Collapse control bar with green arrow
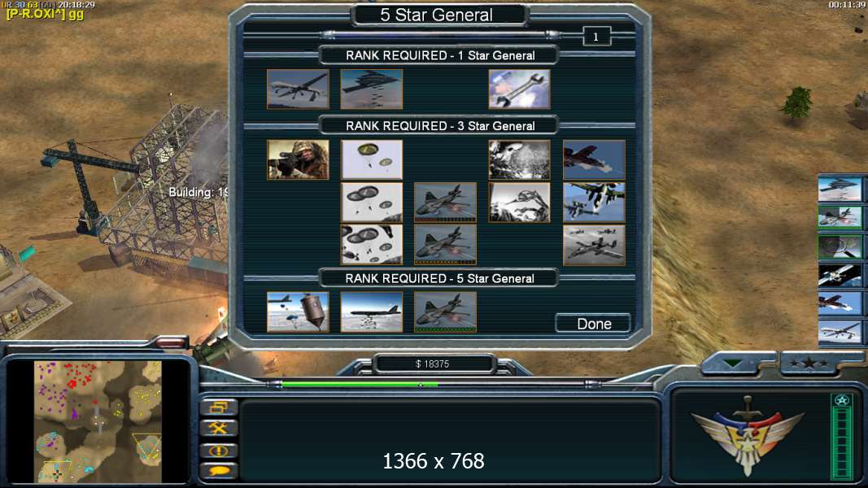868x488 pixels. [x=732, y=364]
